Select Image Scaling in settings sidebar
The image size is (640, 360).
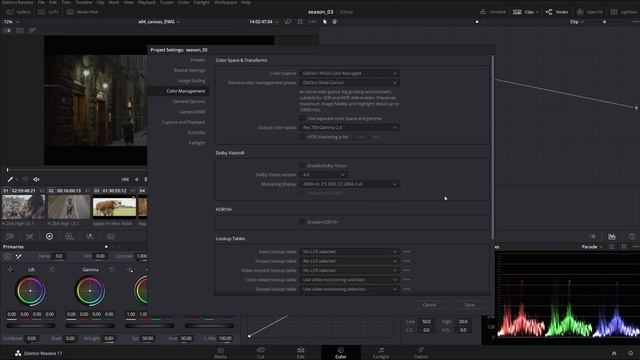click(191, 81)
